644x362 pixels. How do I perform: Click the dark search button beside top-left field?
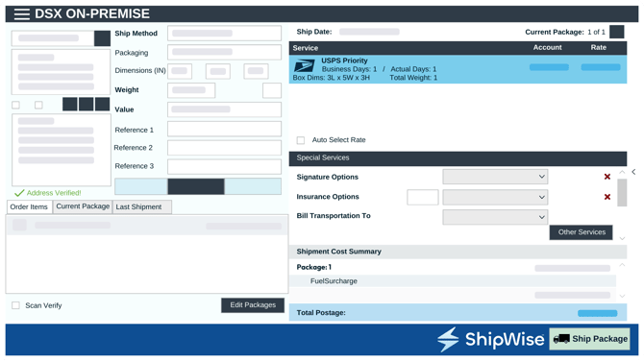tap(102, 38)
